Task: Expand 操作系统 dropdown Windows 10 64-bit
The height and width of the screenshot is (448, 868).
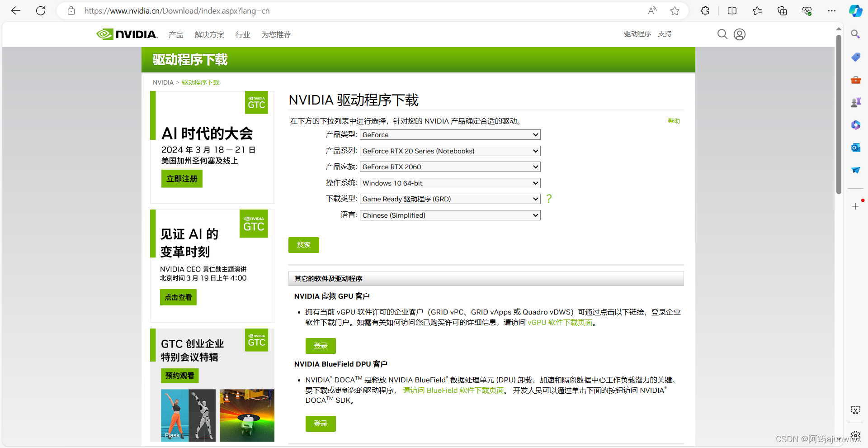Action: point(450,183)
